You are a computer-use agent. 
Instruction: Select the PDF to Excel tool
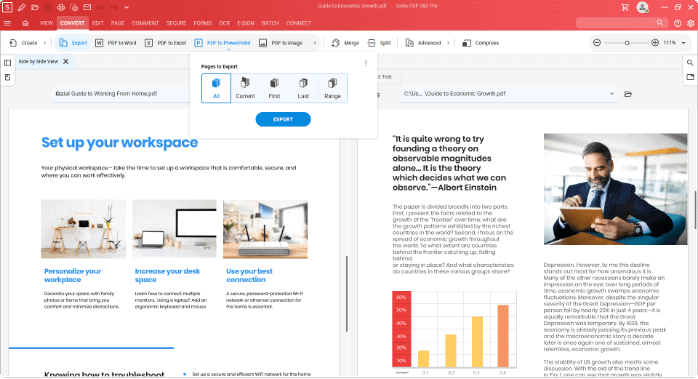coord(166,43)
